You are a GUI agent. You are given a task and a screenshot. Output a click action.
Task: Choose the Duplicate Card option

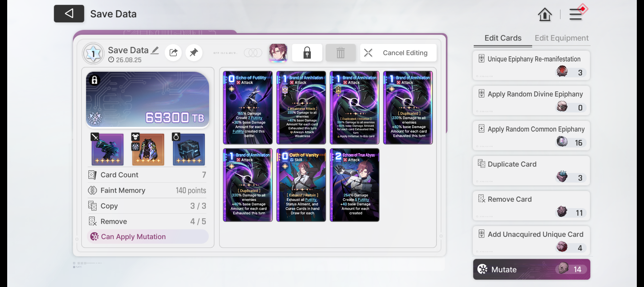coord(531,171)
